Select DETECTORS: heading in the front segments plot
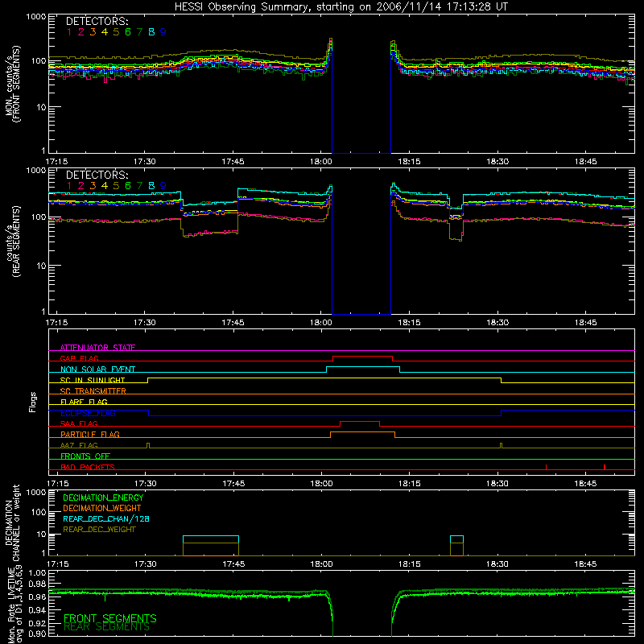Viewport: 644px width, 644px height. point(97,21)
